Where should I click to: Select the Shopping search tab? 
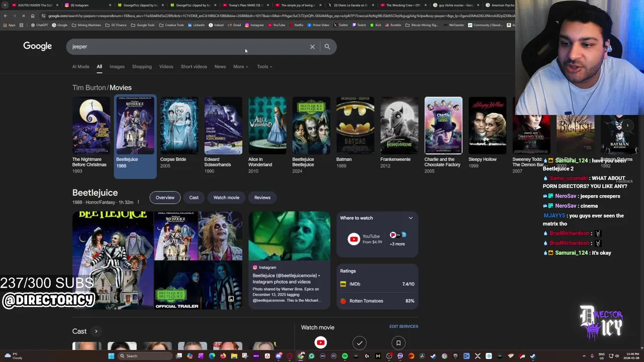click(x=142, y=66)
